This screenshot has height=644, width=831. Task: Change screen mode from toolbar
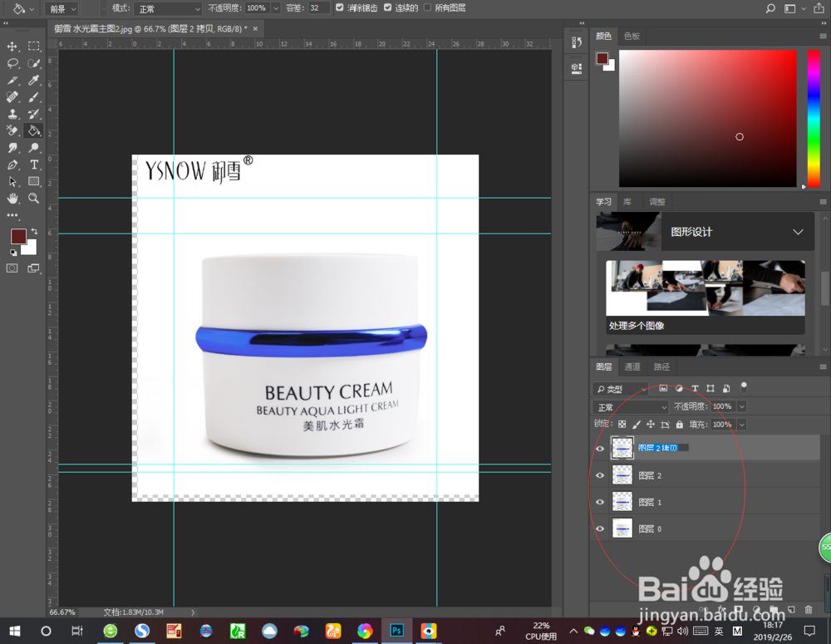tap(34, 268)
